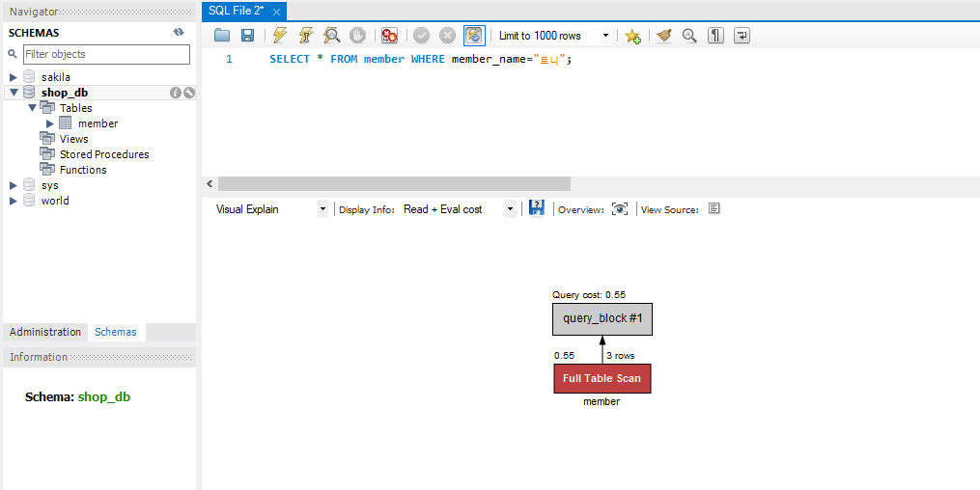Save explain plan image floppy icon
This screenshot has height=490, width=980.
tap(536, 208)
